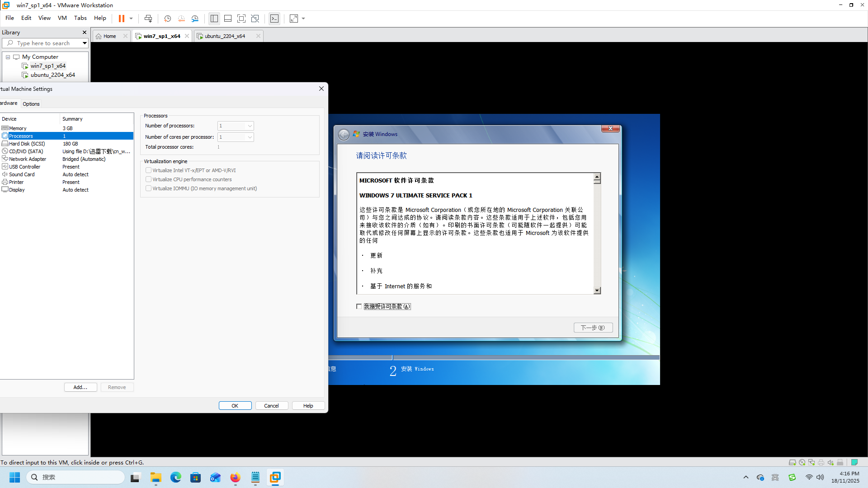Send Ctrl+Alt+Del via toolbar icon
Viewport: 868px width, 488px height.
[x=148, y=19]
